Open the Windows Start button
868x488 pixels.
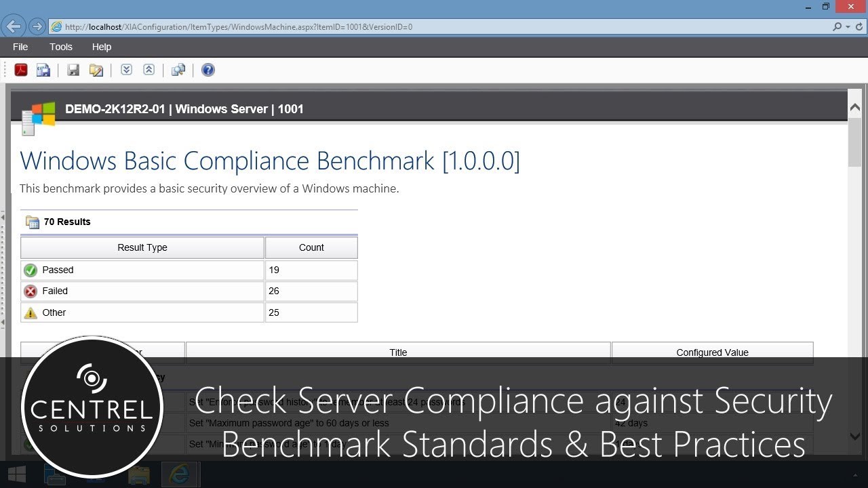click(x=17, y=474)
